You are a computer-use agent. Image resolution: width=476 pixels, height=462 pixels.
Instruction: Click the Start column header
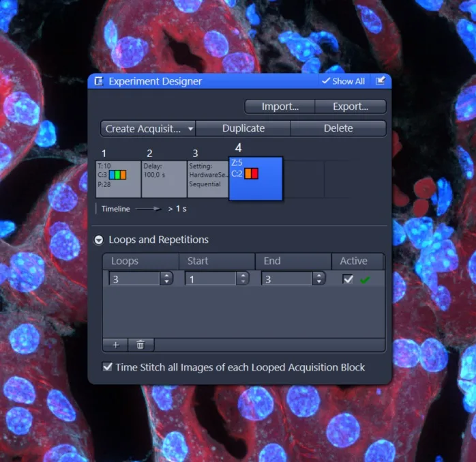217,261
